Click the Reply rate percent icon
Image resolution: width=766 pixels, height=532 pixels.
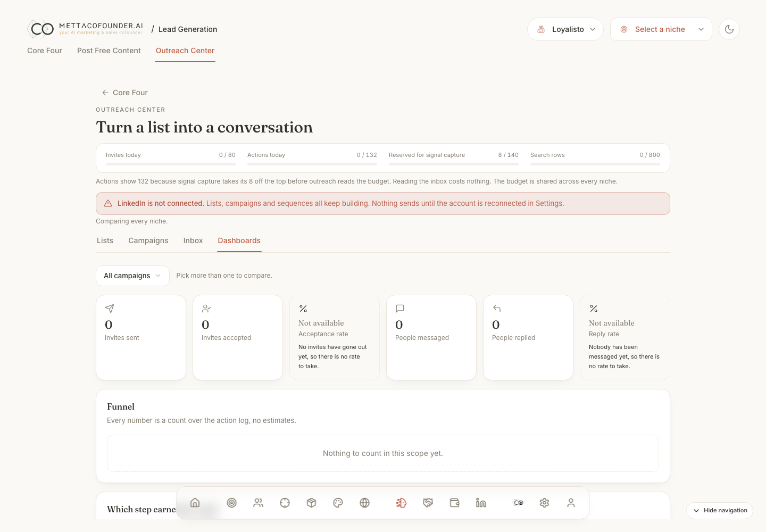tap(594, 309)
